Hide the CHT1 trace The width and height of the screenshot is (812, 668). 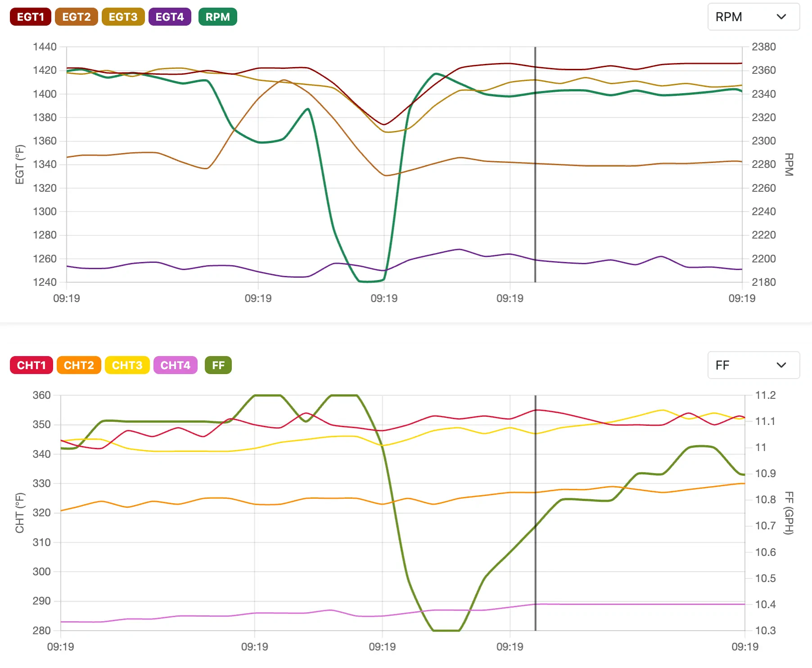point(31,365)
